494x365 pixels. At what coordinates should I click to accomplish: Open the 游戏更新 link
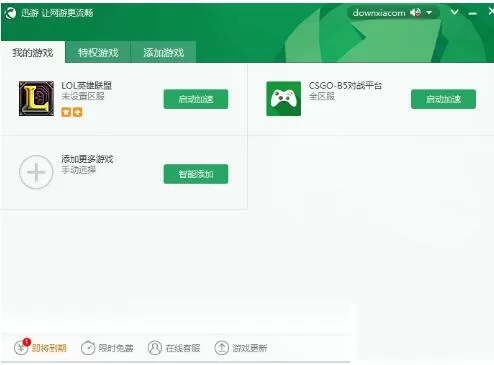[250, 348]
